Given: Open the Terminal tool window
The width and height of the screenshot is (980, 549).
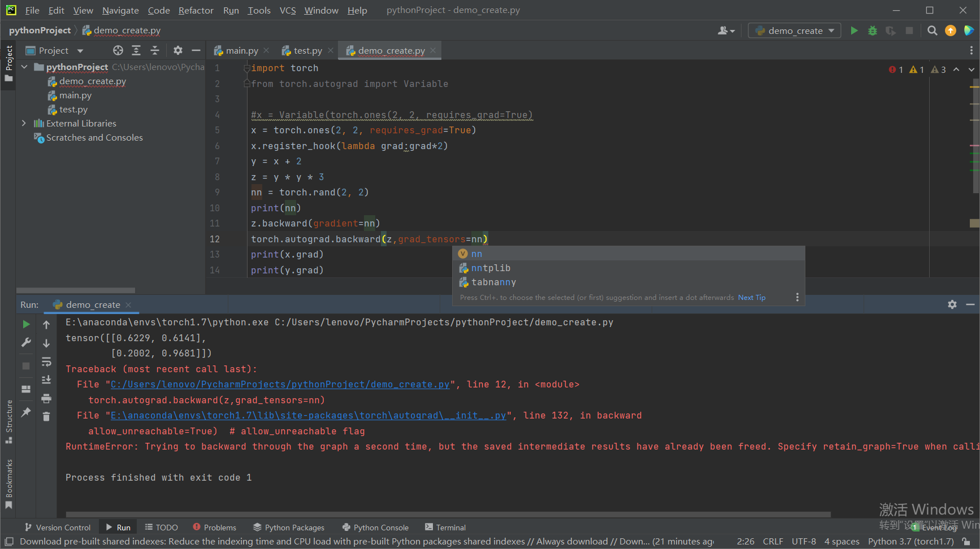Looking at the screenshot, I should pyautogui.click(x=445, y=527).
